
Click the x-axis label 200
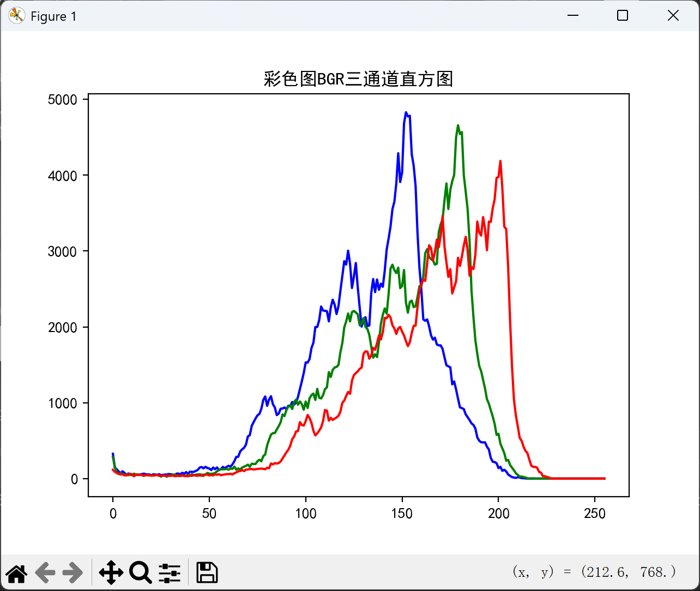point(498,514)
